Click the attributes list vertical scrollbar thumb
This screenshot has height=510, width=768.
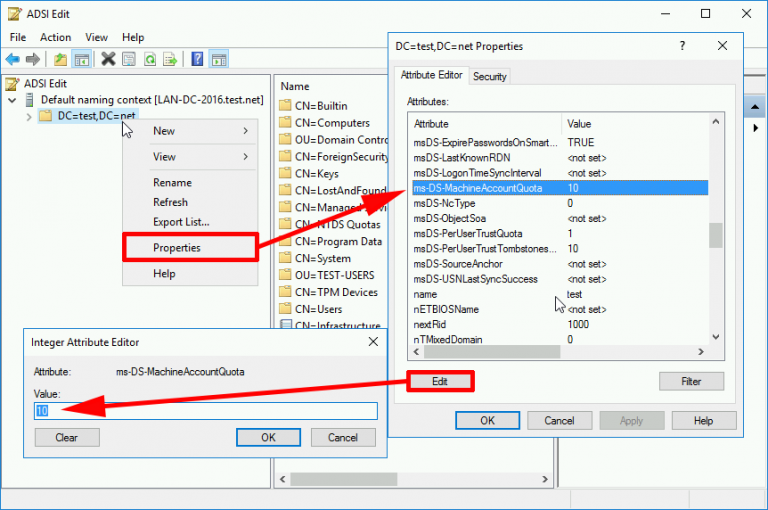pyautogui.click(x=715, y=234)
